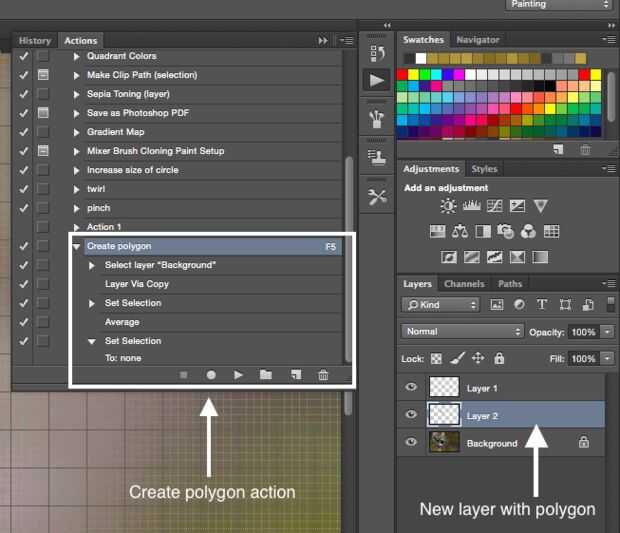Open the Tool Presets crossed-tools dock icon

tap(377, 197)
